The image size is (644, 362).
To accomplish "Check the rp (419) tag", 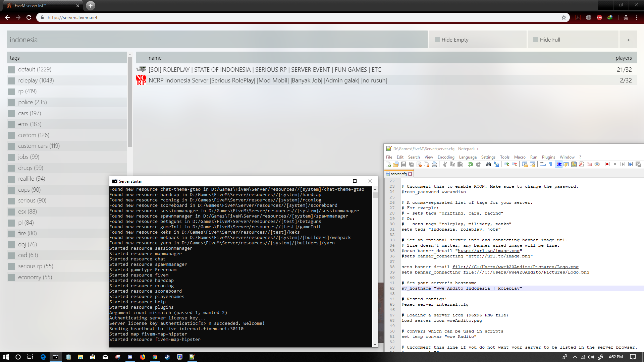I will pos(12,92).
